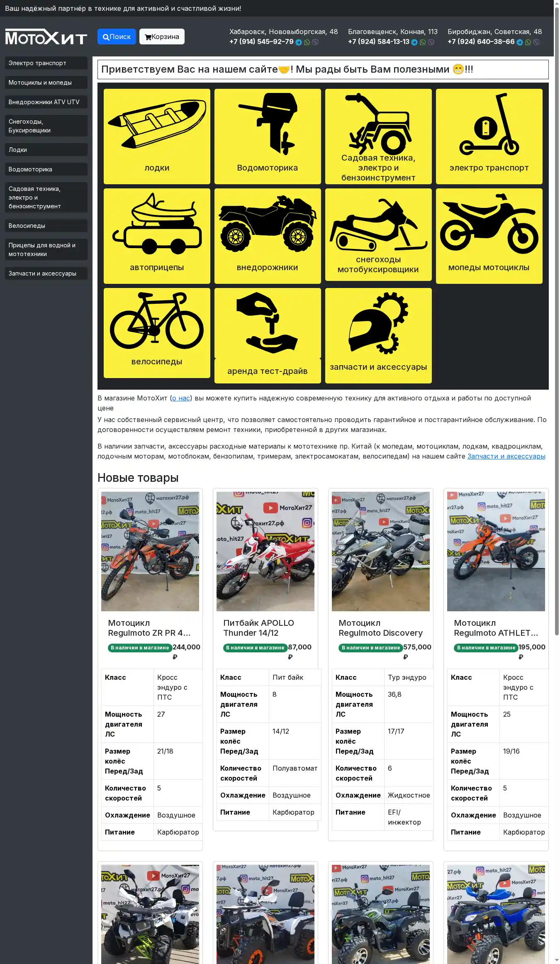Open the электро транспорт scooter tile

[x=489, y=136]
